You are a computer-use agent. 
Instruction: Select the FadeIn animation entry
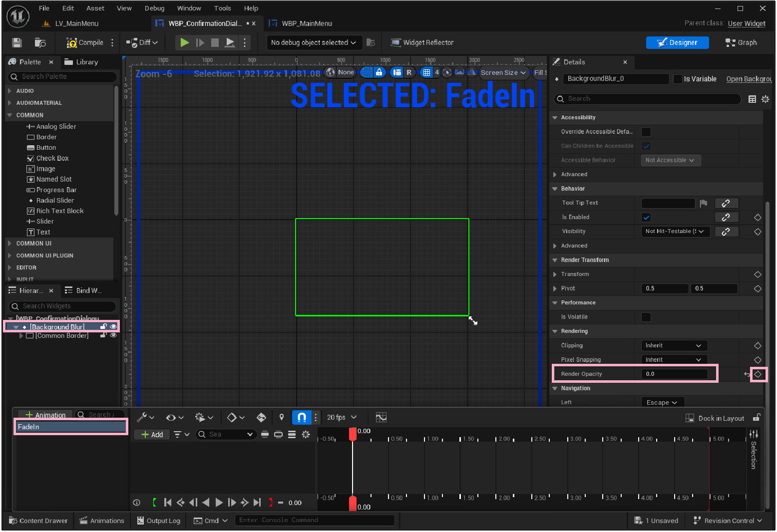[x=71, y=427]
